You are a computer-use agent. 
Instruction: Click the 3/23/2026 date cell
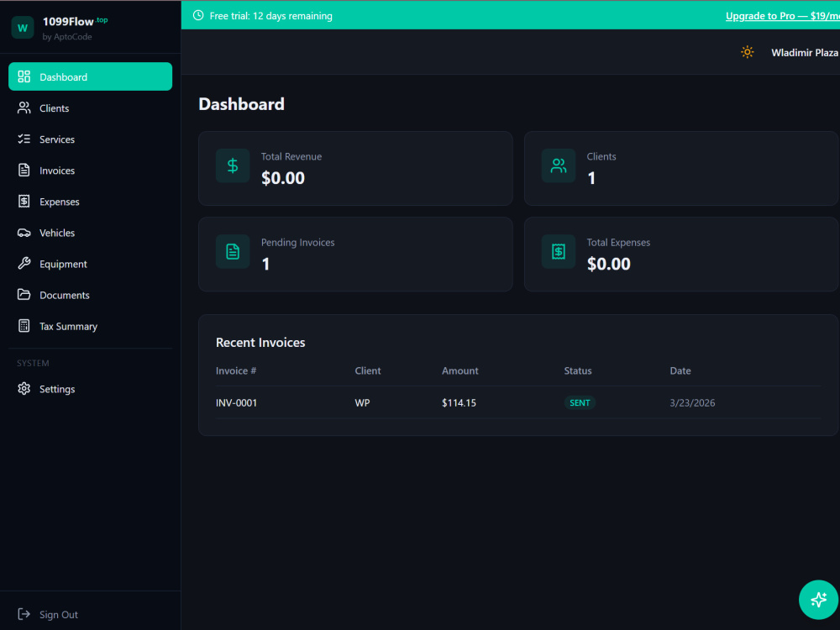[x=692, y=402]
